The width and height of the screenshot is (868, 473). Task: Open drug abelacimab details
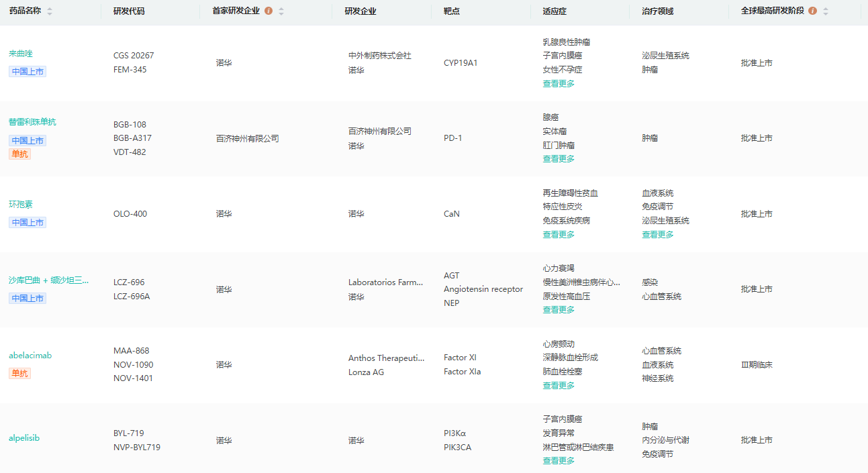point(30,356)
